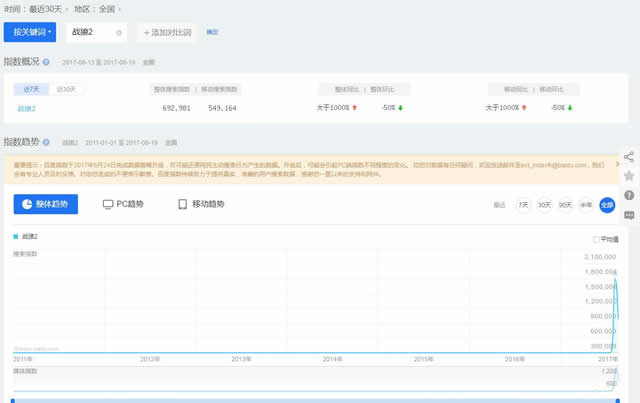Screen dimensions: 640x403
Task: Click the help question mark sidebar icon
Action: coord(629,195)
